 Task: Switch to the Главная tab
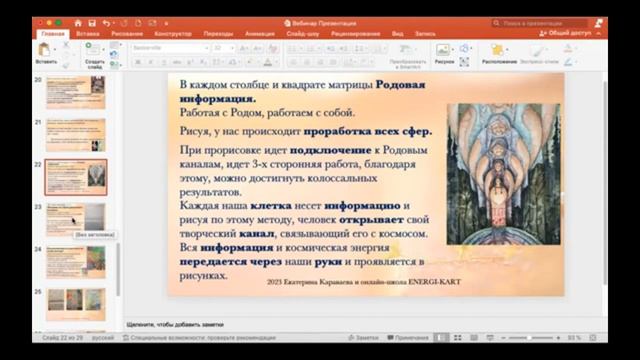tap(53, 34)
